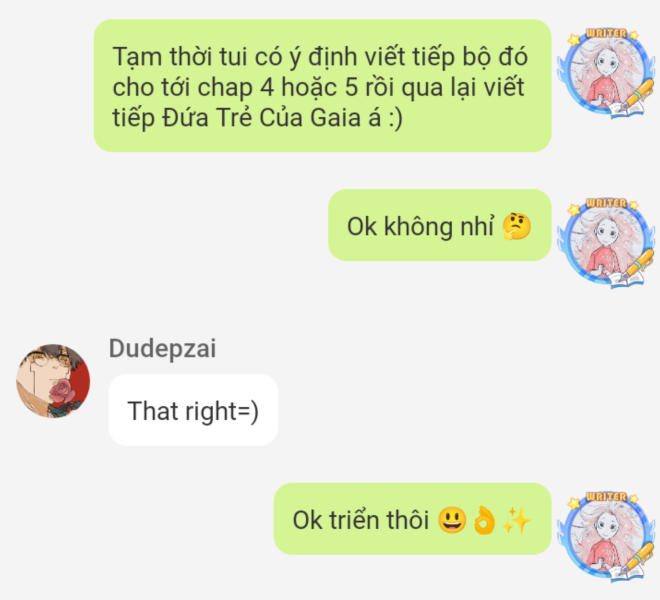
Task: Tap the writer avatar beside the first message
Action: 606,72
